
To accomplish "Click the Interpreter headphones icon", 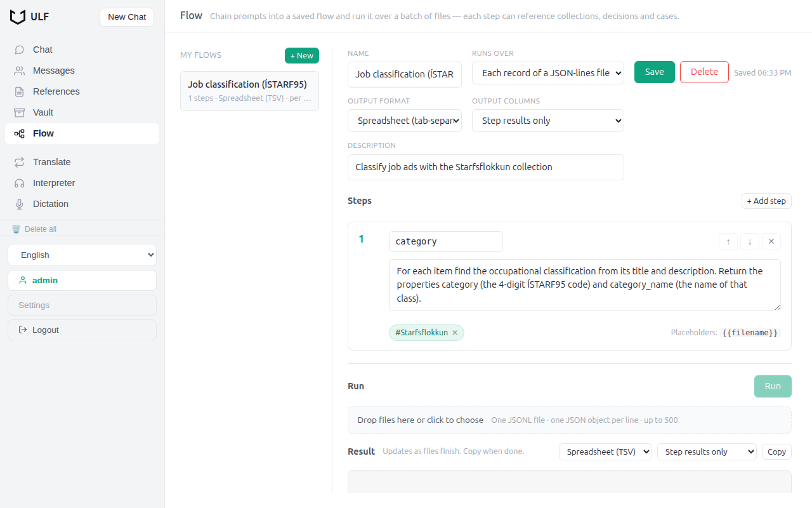I will [x=20, y=183].
